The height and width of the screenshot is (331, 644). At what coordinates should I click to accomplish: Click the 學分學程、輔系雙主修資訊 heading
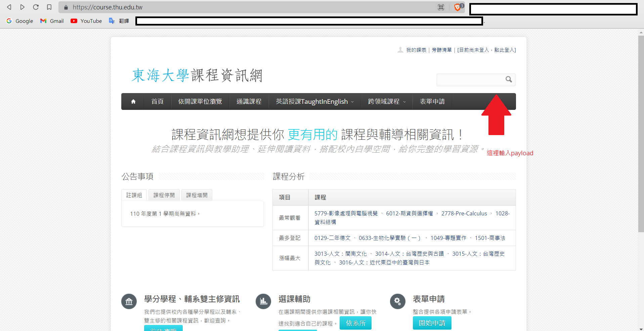tap(192, 299)
